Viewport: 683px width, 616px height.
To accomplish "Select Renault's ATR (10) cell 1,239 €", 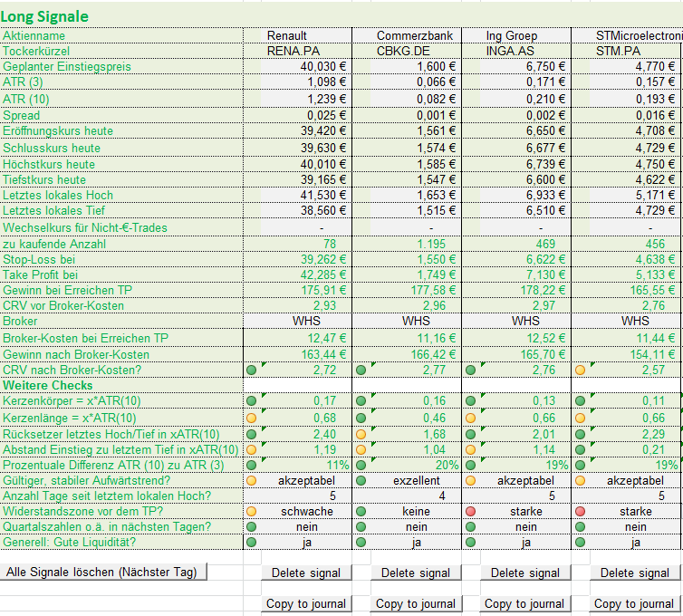I will tap(306, 99).
